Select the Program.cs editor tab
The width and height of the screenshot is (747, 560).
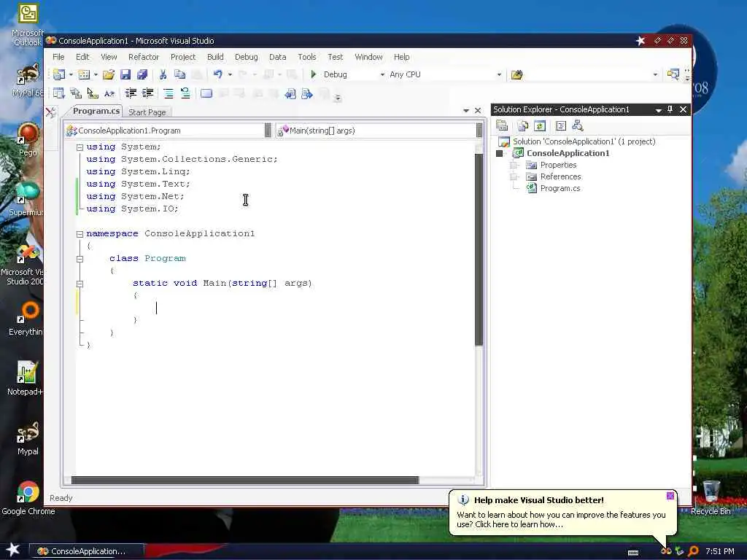pyautogui.click(x=96, y=111)
